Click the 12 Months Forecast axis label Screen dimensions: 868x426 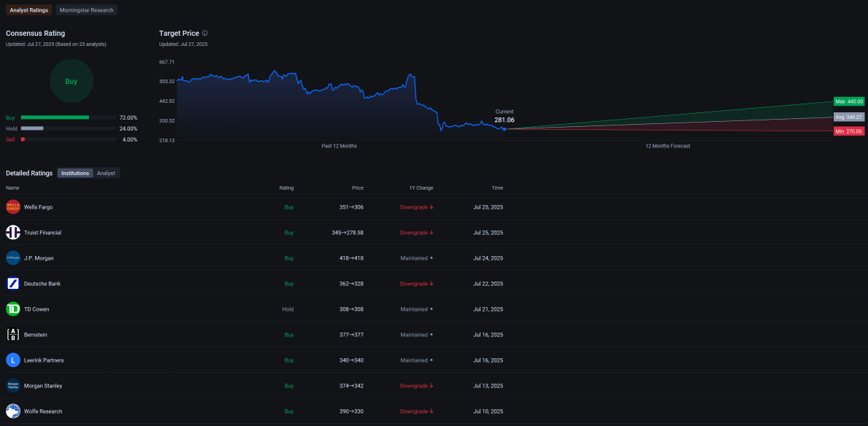667,146
